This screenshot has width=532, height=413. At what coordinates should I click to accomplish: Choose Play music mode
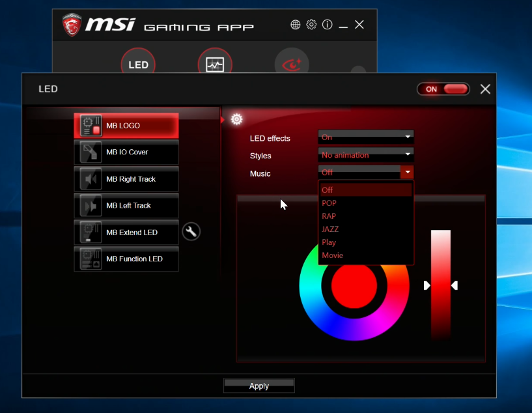[366, 242]
